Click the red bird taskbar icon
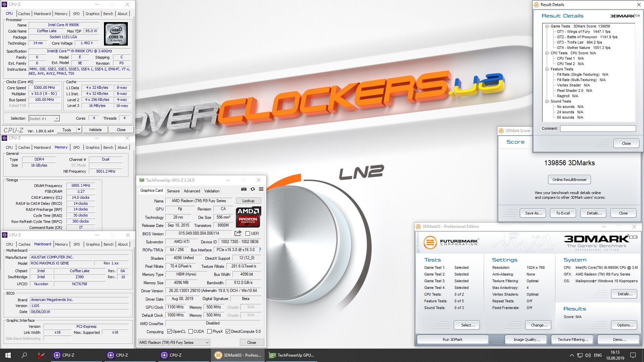The height and width of the screenshot is (362, 644). pyautogui.click(x=41, y=355)
